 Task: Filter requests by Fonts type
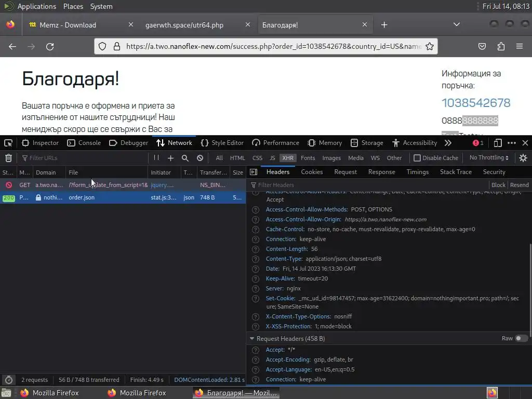point(308,158)
